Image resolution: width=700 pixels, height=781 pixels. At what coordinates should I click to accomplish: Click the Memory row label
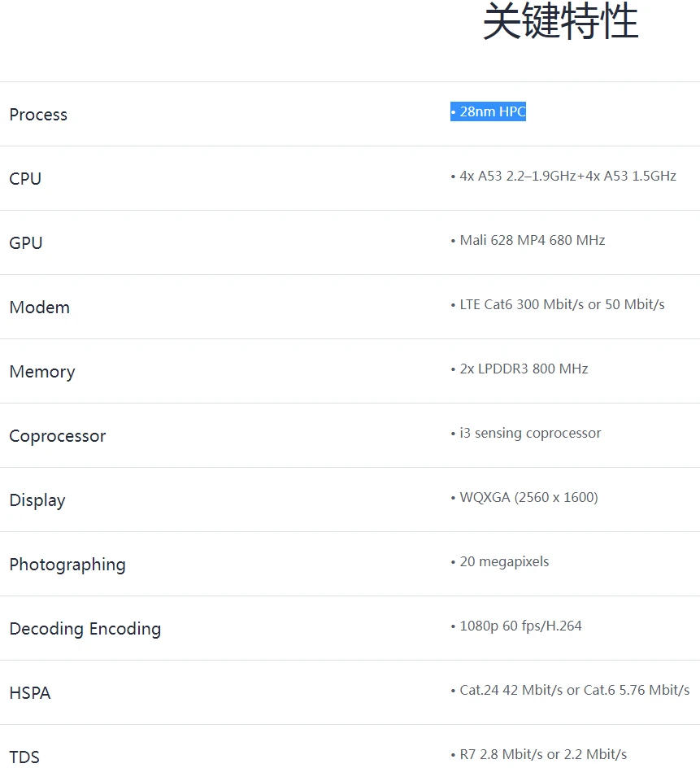coord(42,372)
